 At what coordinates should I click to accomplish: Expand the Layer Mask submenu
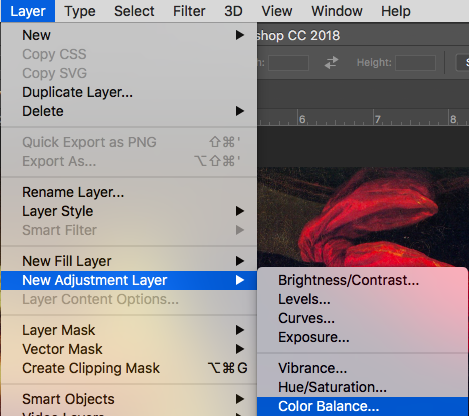pyautogui.click(x=240, y=330)
